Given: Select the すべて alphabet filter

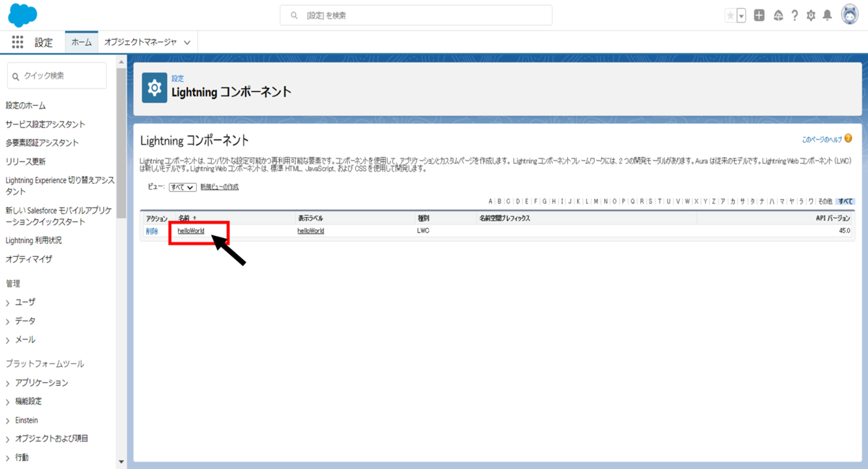Looking at the screenshot, I should point(846,201).
